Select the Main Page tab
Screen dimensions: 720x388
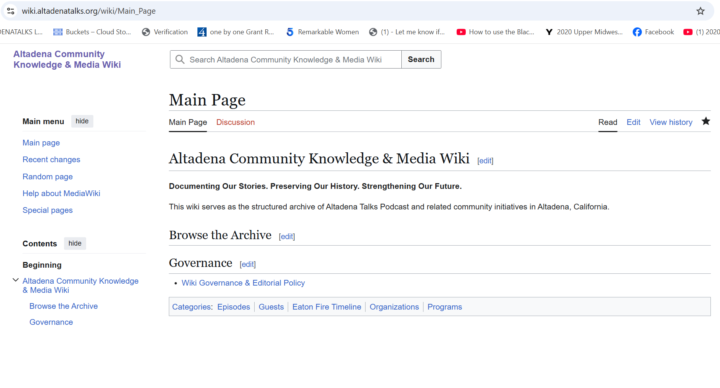click(188, 122)
